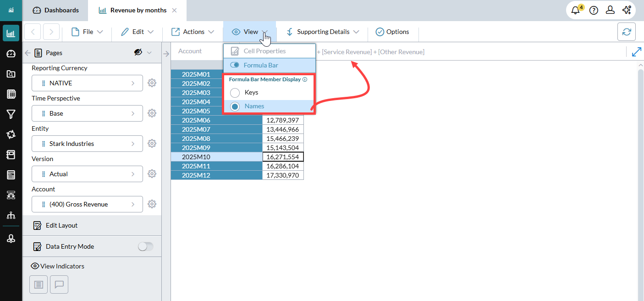Click the AI assistant sparkle icon
Screen dimensions: 644x301
[627, 10]
